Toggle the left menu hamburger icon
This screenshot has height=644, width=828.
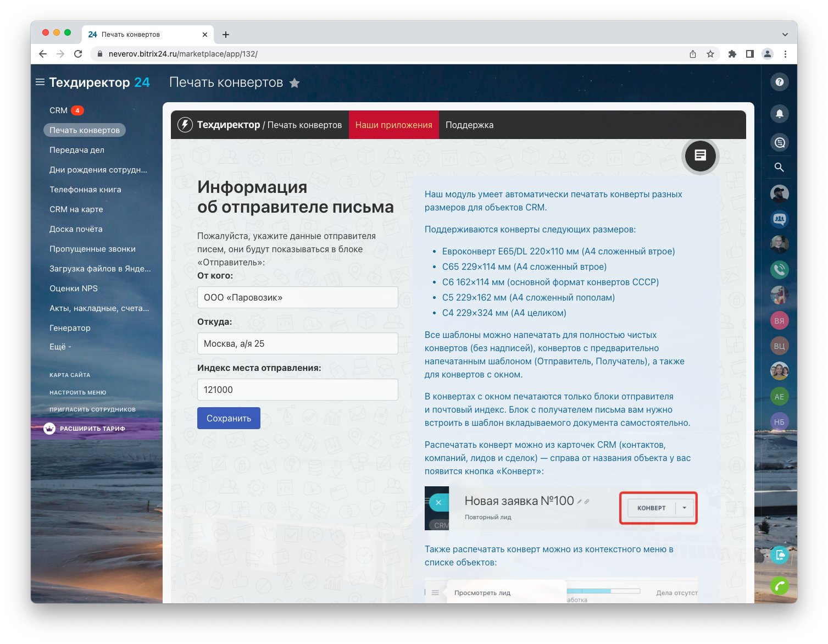tap(40, 82)
